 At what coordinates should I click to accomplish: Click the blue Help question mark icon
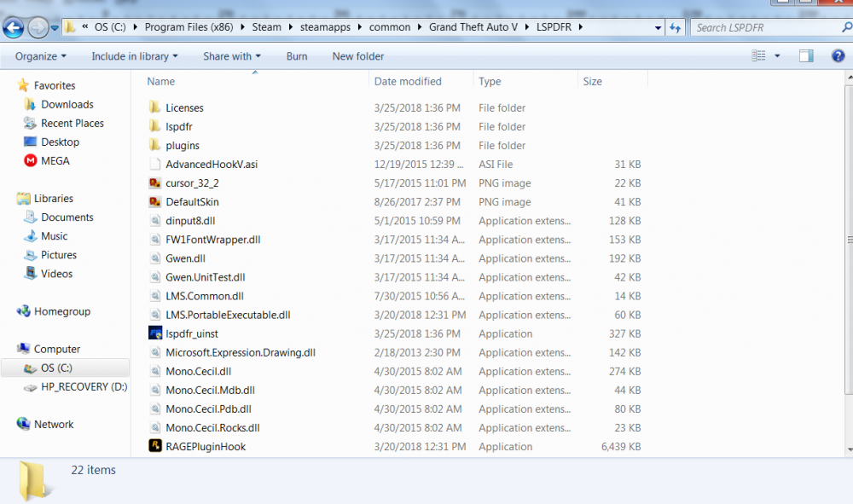(x=838, y=56)
